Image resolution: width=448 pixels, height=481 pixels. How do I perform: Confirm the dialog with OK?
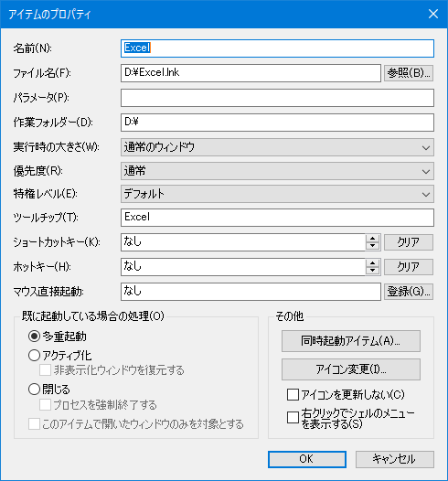pyautogui.click(x=307, y=459)
